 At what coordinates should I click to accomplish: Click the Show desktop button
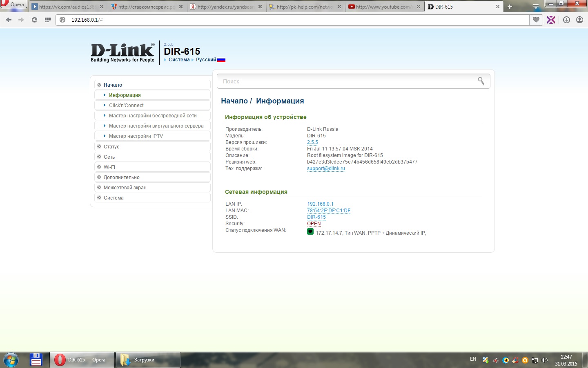(585, 360)
